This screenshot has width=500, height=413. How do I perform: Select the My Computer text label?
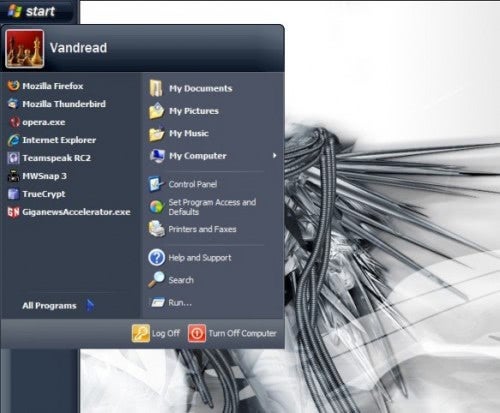click(x=198, y=156)
